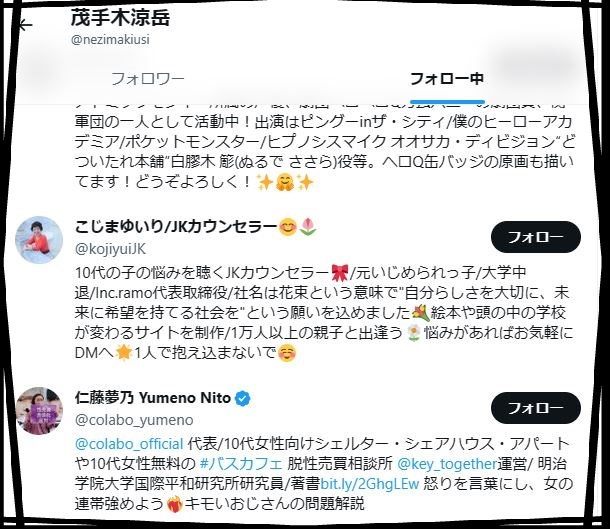Click the こじまゆいり/JKカウンセラー display name
Screen dimensions: 610x529
[x=176, y=227]
